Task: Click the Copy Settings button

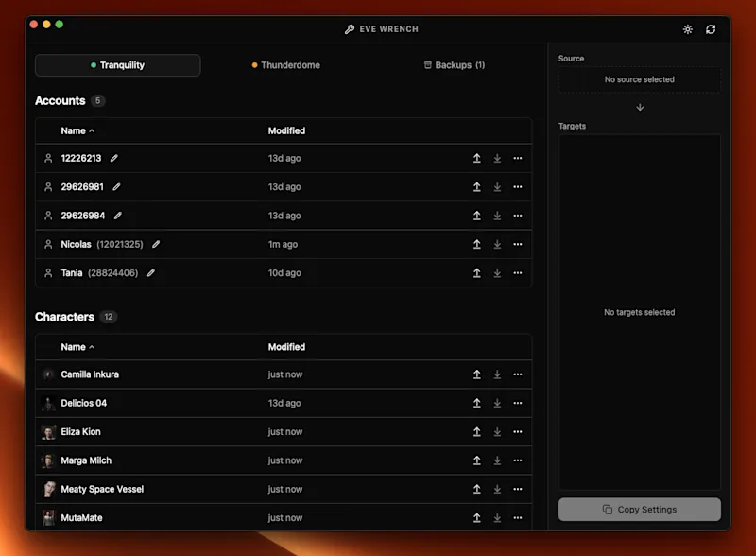Action: coord(640,509)
